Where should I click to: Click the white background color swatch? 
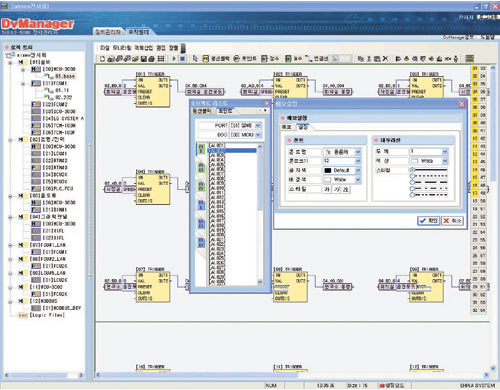(328, 180)
